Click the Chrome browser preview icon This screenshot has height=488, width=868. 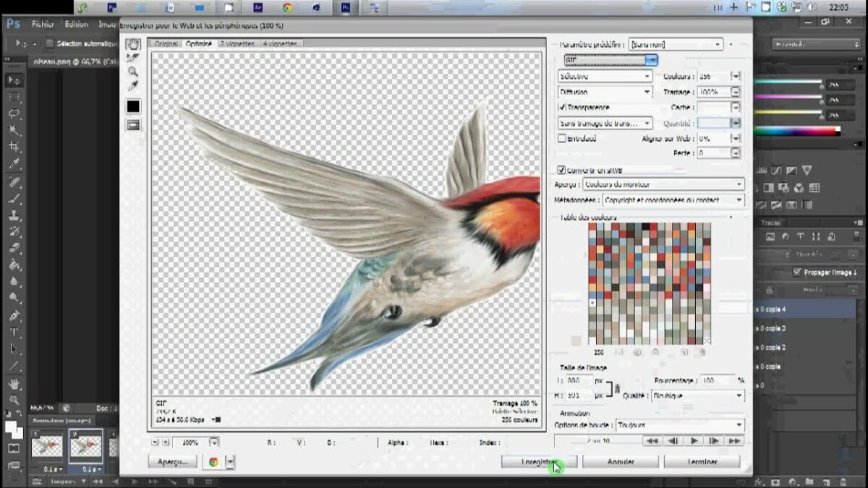213,462
